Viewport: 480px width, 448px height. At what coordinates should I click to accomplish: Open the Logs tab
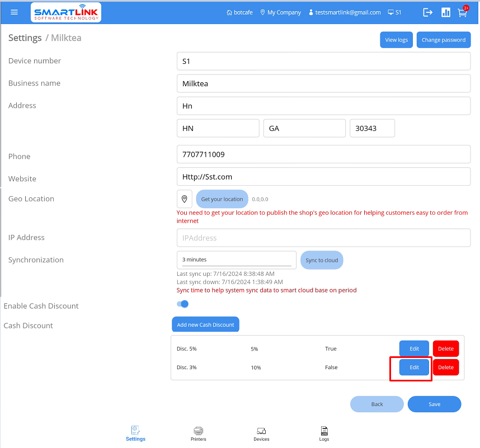point(324,433)
